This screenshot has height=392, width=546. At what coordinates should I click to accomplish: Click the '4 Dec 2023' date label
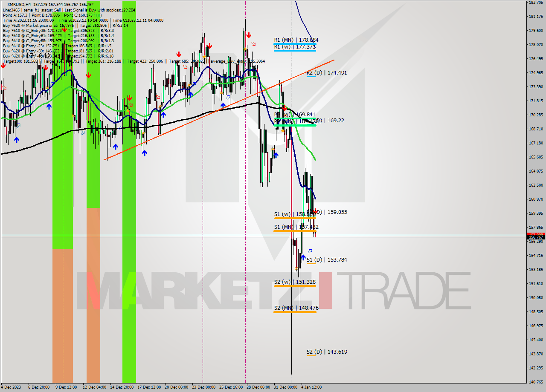[11, 387]
